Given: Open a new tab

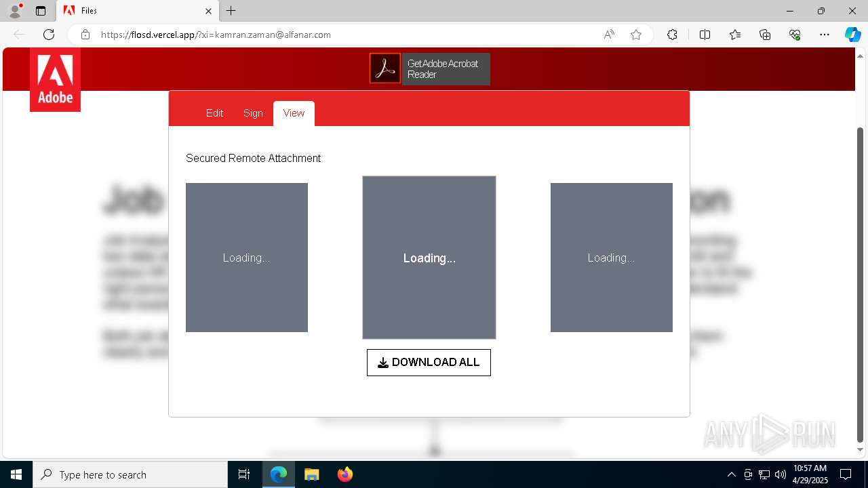Looking at the screenshot, I should click(x=231, y=11).
